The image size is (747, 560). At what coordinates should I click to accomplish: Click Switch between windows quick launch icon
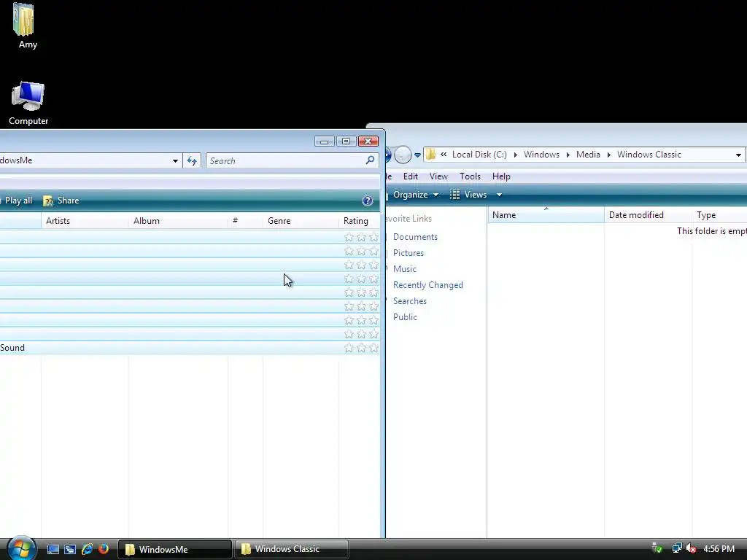(70, 549)
